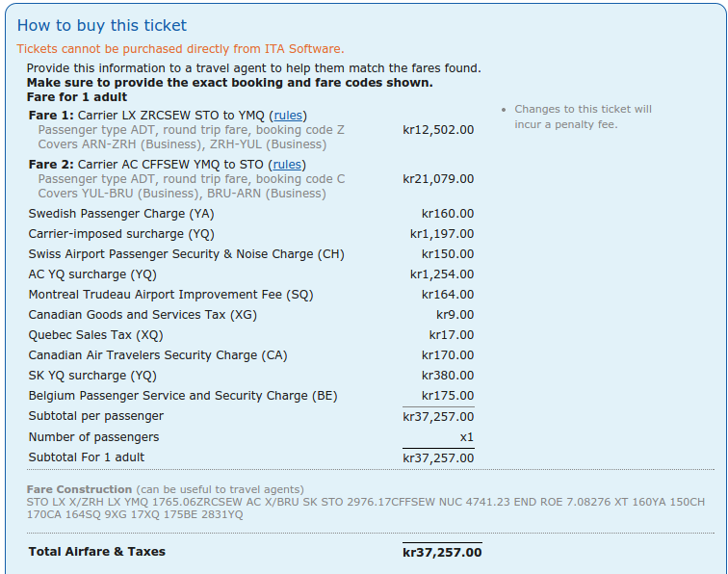Click the Fare 2 price kr21,079.00
The image size is (728, 574).
(438, 179)
